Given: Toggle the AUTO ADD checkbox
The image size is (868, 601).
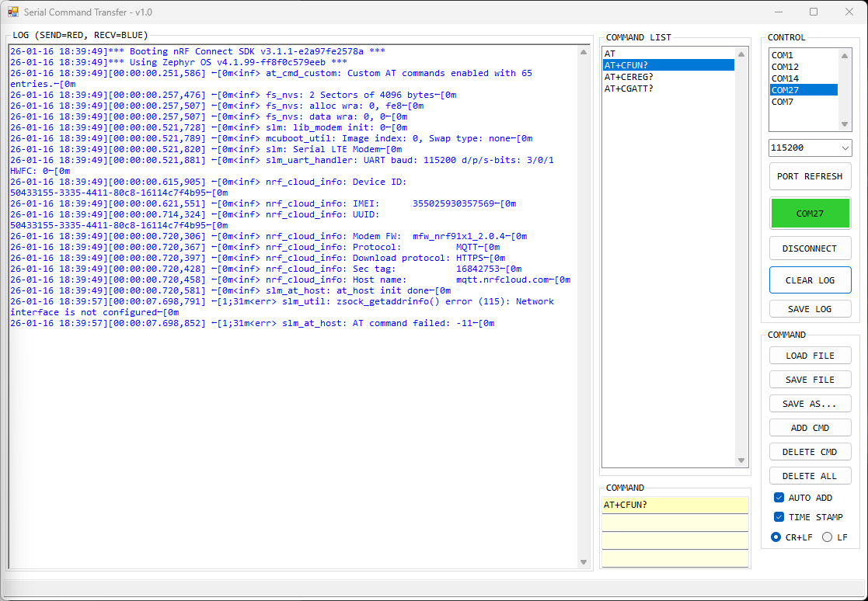Looking at the screenshot, I should [779, 498].
